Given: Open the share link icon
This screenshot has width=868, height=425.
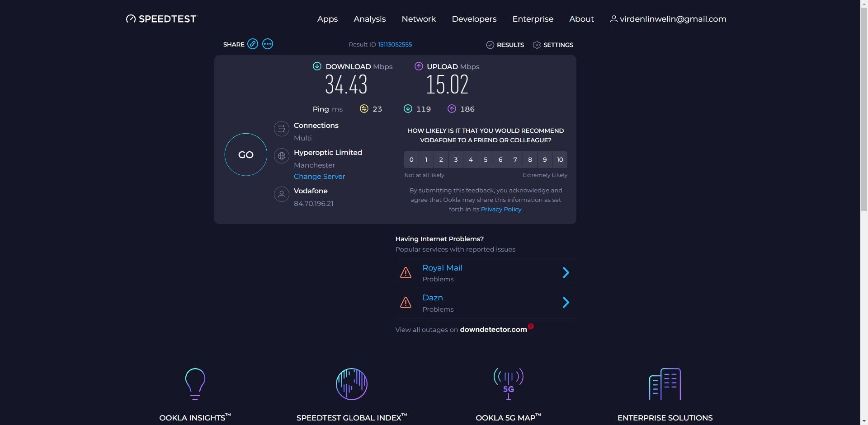Looking at the screenshot, I should pyautogui.click(x=252, y=44).
